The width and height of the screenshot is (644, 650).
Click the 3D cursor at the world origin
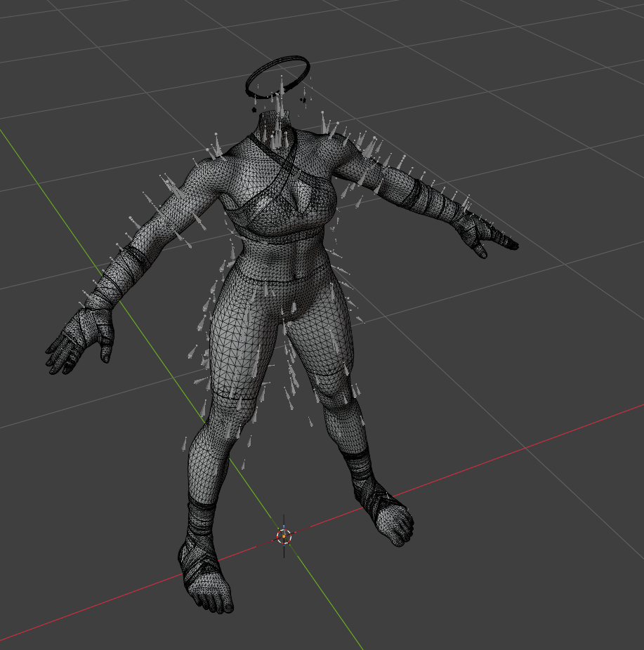click(x=284, y=536)
